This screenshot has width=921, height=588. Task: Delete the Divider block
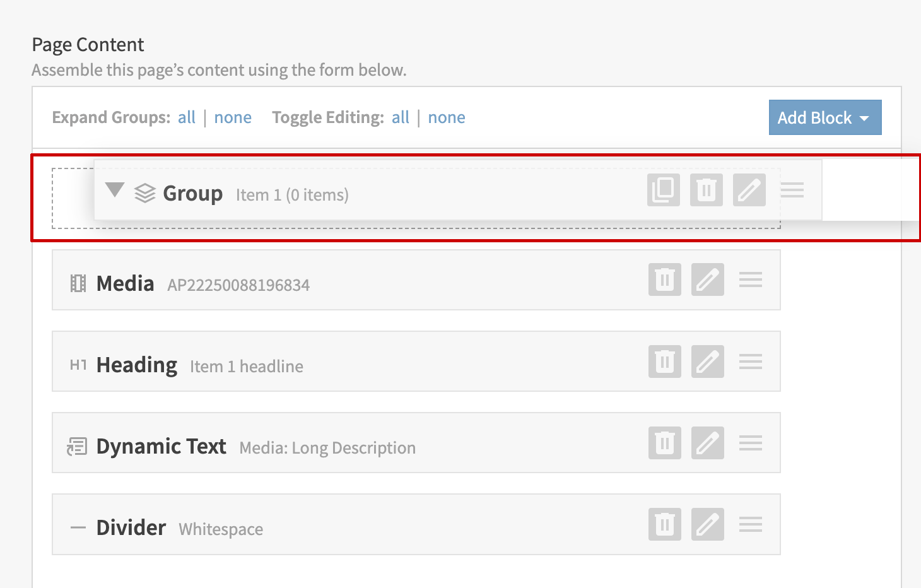pos(664,524)
